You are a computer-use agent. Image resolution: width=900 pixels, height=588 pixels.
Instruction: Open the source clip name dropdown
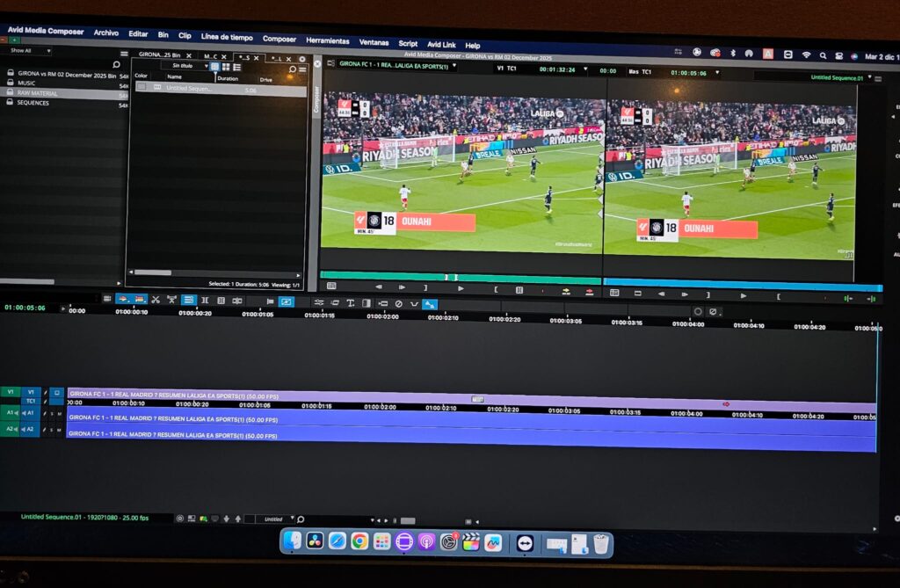click(x=397, y=65)
